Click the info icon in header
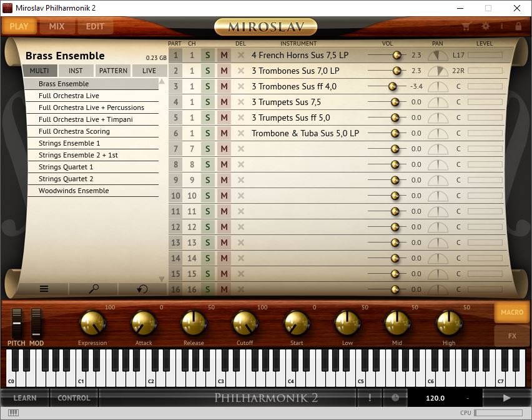This screenshot has width=532, height=420. click(x=502, y=26)
